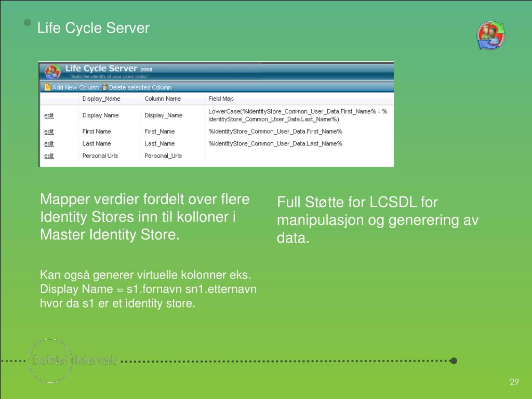The image size is (532, 399).
Task: Click slide number 29
Action: [514, 382]
